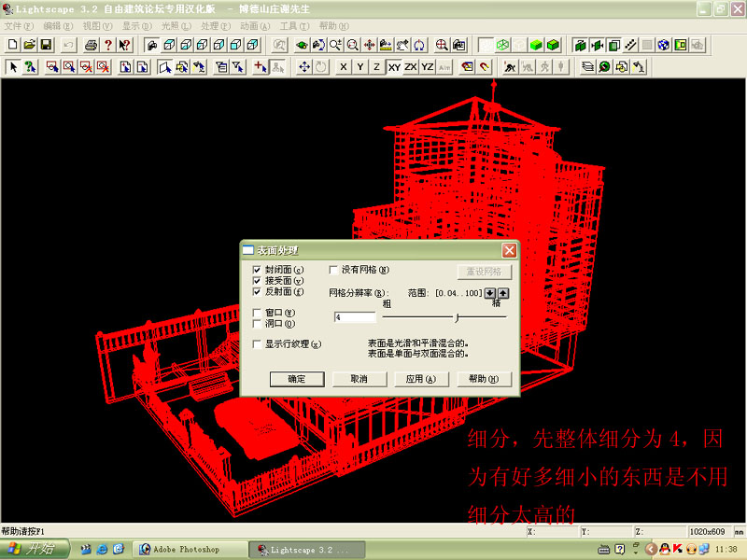Open the 工具 menu
The height and width of the screenshot is (560, 747).
(294, 26)
